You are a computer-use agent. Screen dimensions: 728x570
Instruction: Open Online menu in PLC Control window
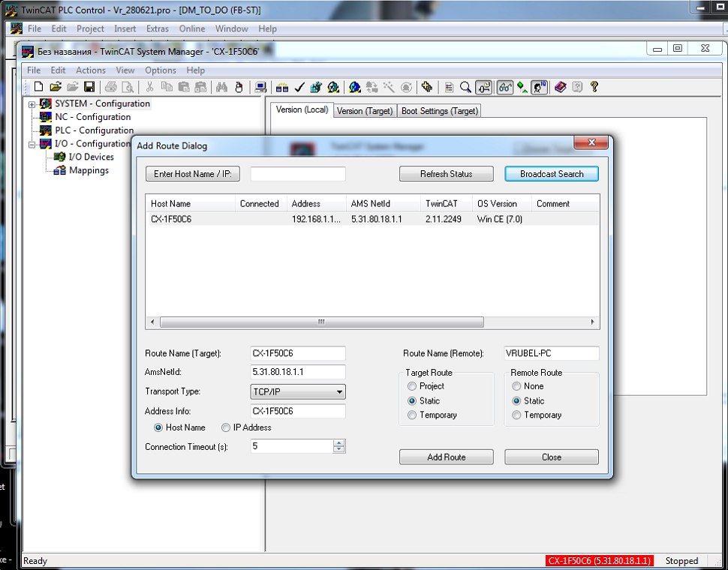[x=191, y=28]
